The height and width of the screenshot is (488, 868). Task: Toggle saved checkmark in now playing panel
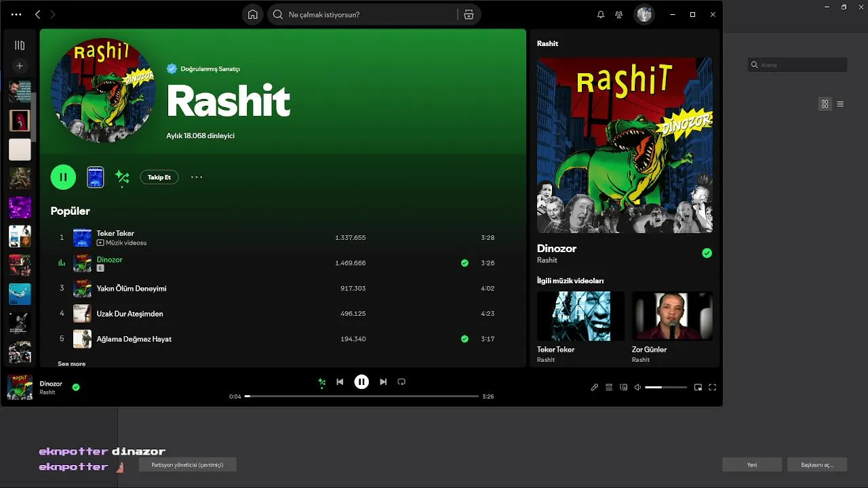pos(707,253)
